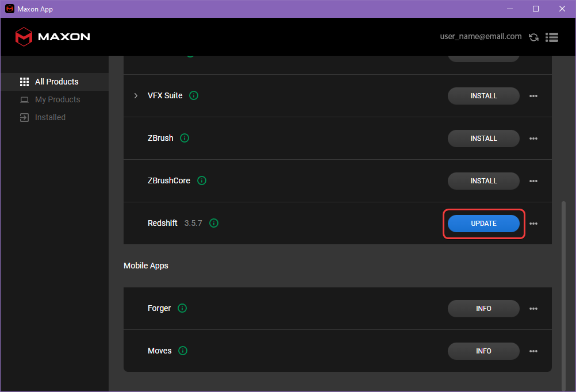576x392 pixels.
Task: Click the info icon beside Redshift 3.5.7
Action: tap(214, 223)
